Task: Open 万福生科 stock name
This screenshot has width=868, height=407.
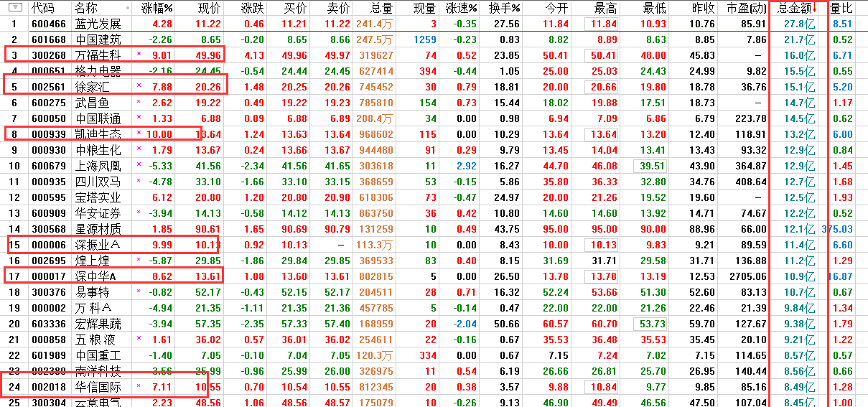Action: click(x=98, y=55)
